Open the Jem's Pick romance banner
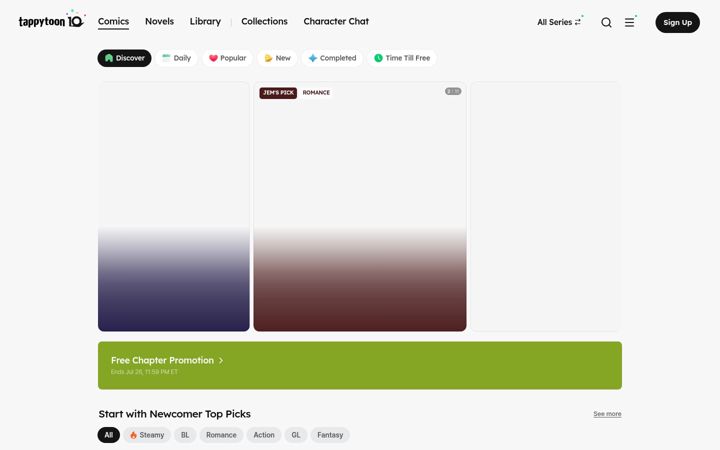This screenshot has width=720, height=450. coord(360,207)
